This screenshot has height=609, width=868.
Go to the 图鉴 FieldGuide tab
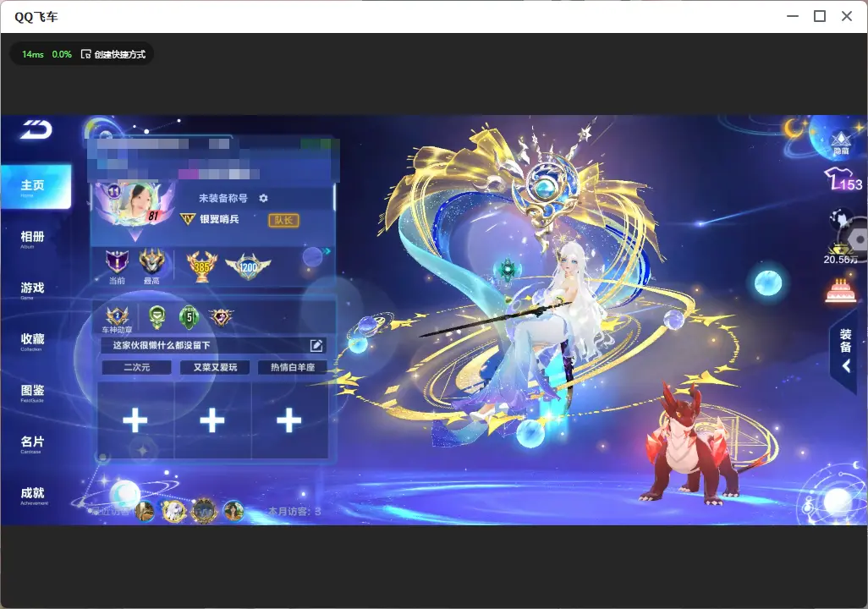(32, 392)
